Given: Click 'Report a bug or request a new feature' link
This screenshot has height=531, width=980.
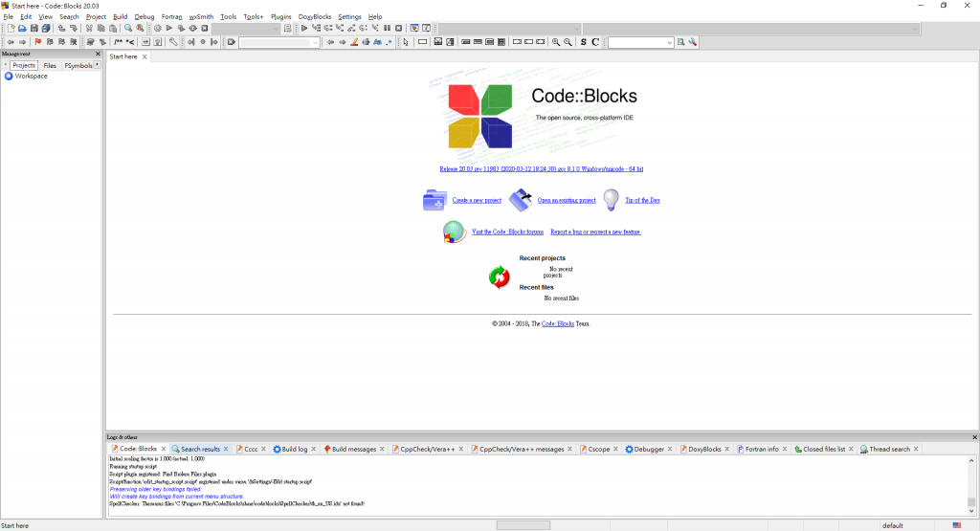Looking at the screenshot, I should click(595, 232).
